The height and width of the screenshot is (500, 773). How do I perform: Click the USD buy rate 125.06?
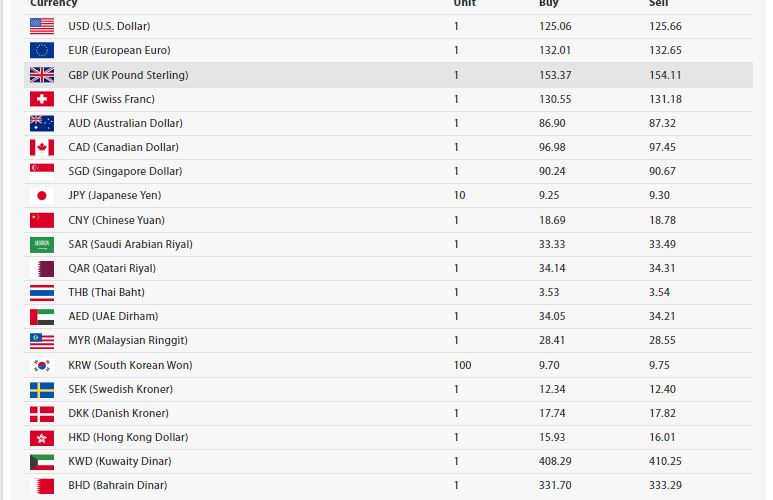point(554,26)
